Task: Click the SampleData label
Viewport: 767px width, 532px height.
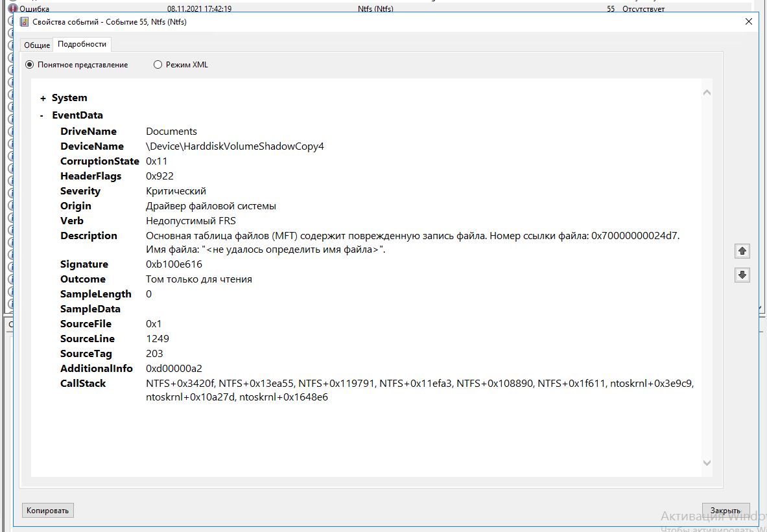Action: click(x=90, y=309)
